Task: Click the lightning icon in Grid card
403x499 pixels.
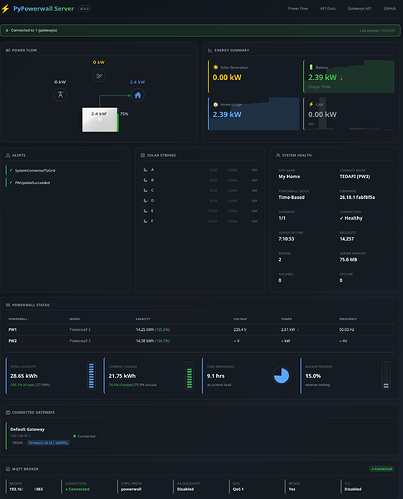Action: coord(311,104)
